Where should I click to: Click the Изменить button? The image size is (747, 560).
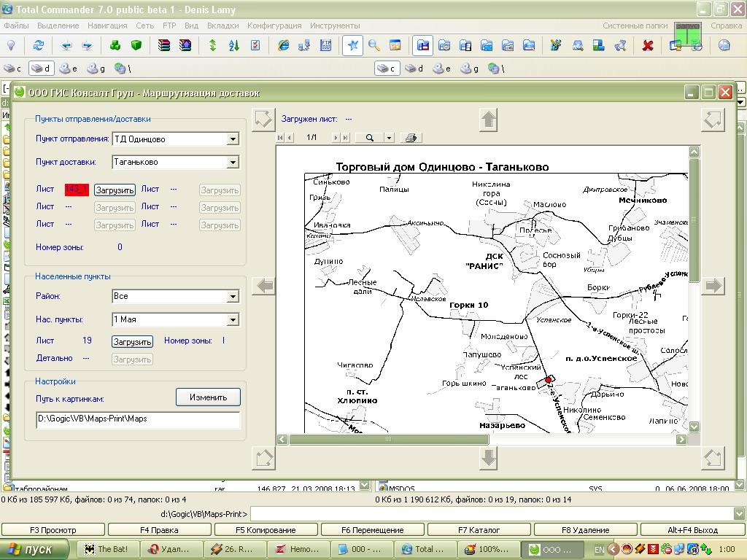pyautogui.click(x=208, y=397)
